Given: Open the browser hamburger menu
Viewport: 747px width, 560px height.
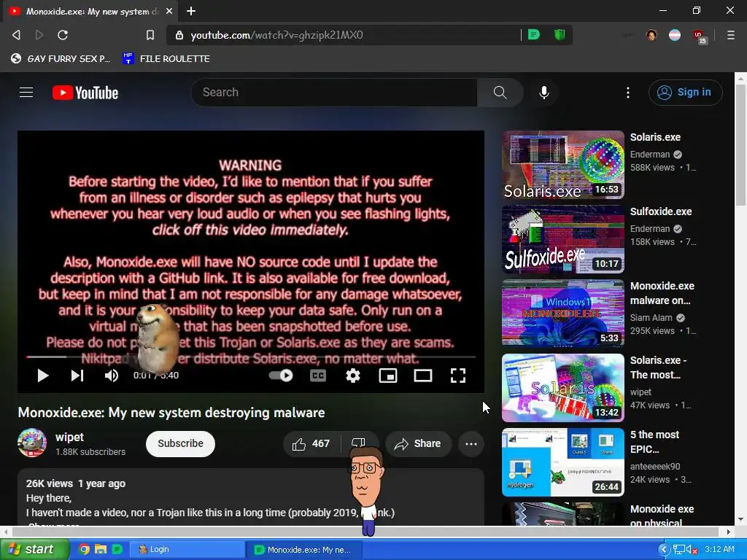Looking at the screenshot, I should 731,35.
